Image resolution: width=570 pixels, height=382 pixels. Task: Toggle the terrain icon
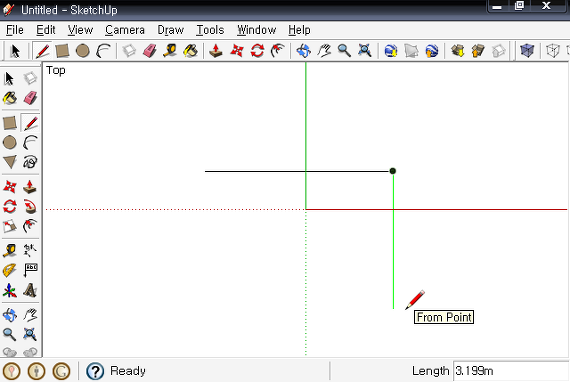tap(411, 51)
